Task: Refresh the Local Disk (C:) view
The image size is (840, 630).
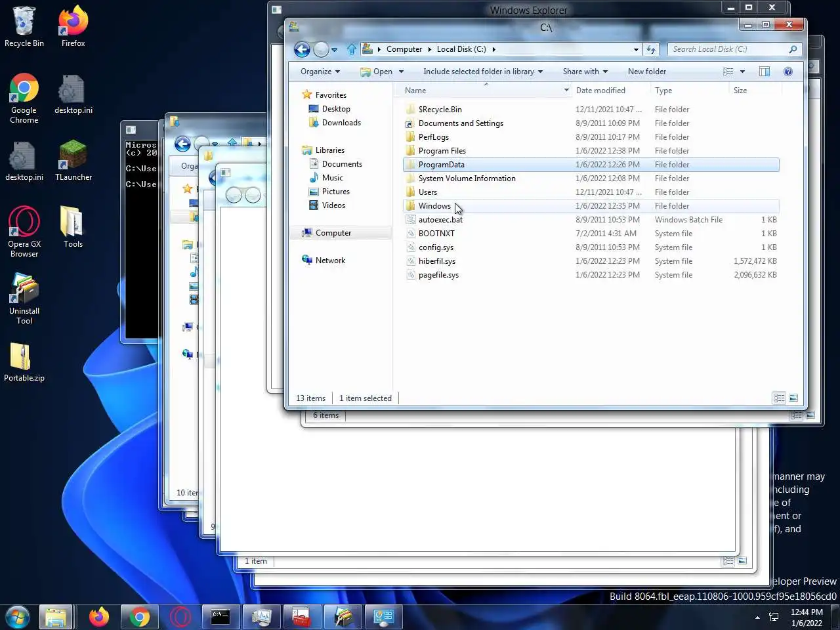Action: point(651,49)
